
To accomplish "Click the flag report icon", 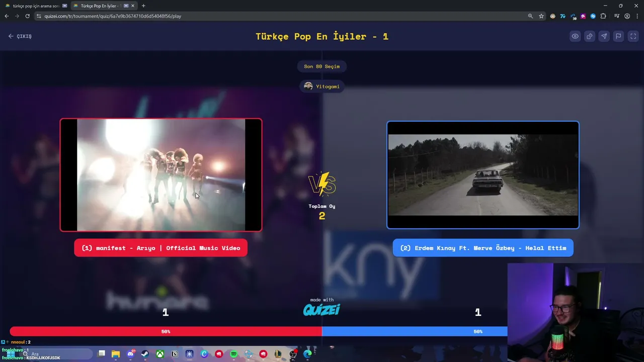I will click(619, 36).
